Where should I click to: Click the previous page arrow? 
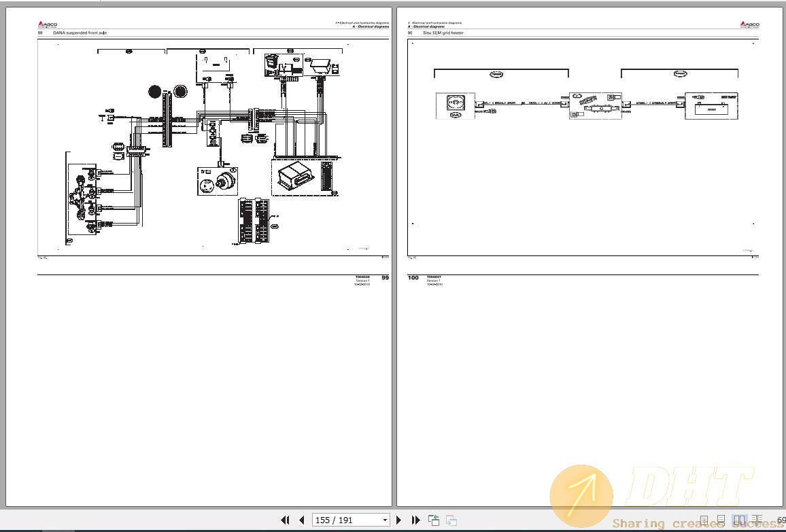[x=301, y=520]
